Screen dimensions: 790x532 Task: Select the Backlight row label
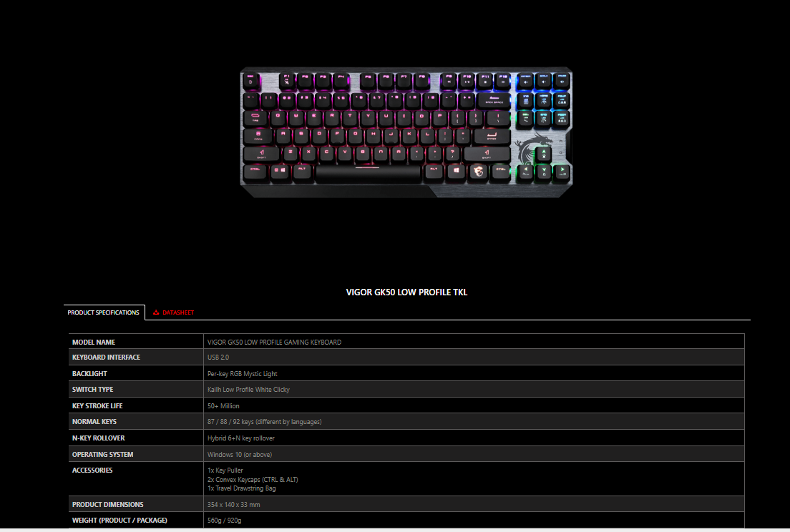click(89, 374)
